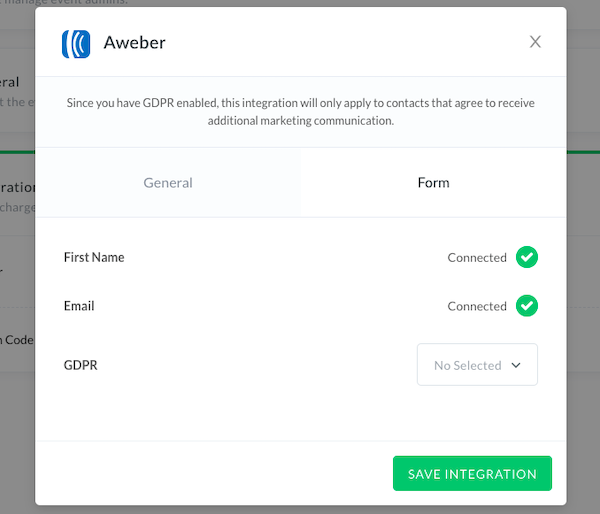Open the GDPR 'No Selected' dropdown
Viewport: 600px width, 514px height.
point(477,365)
